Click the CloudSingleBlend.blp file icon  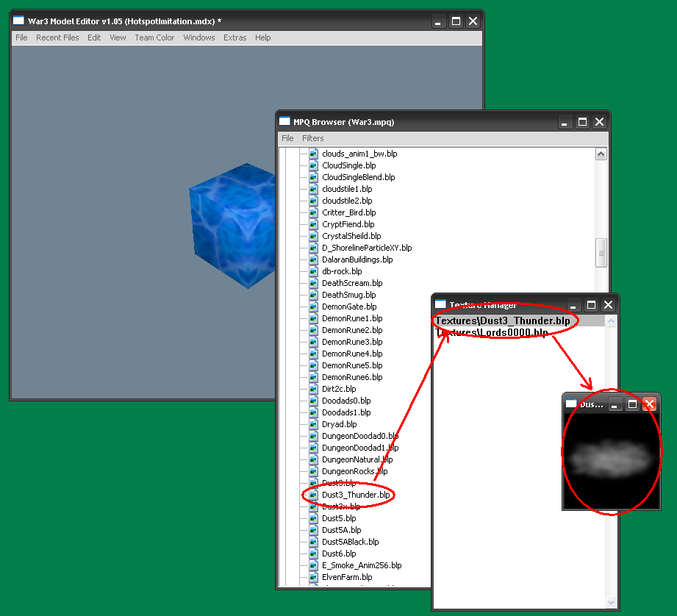314,177
